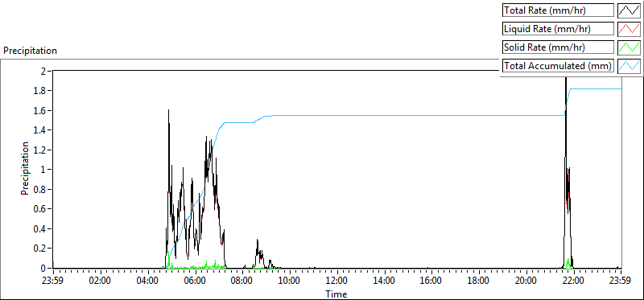This screenshot has width=644, height=300.
Task: Click the black Total Rate legend line icon
Action: pyautogui.click(x=629, y=10)
